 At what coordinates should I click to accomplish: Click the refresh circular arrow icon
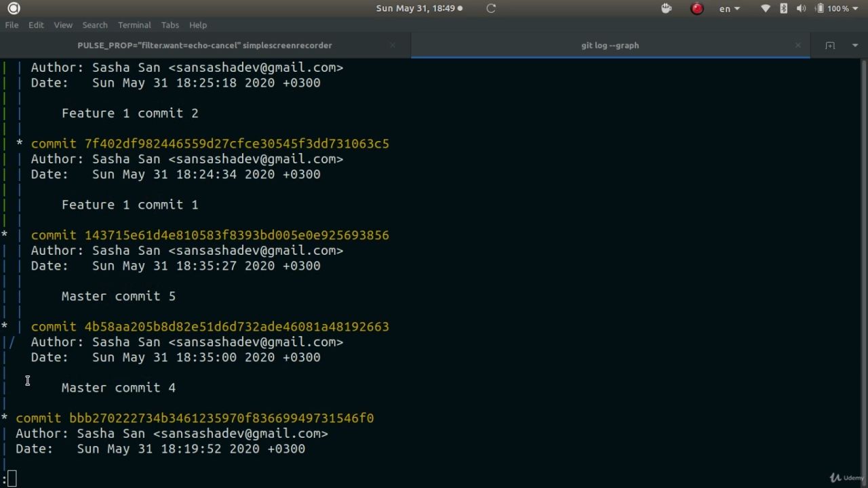(491, 8)
